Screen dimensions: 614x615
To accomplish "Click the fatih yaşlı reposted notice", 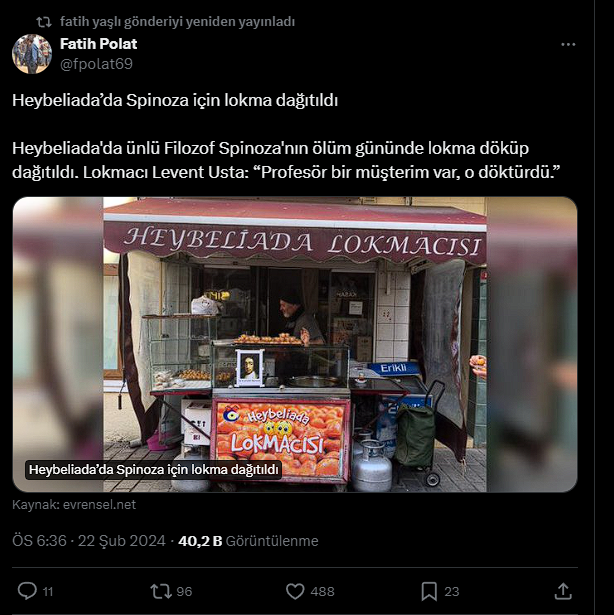I will [177, 22].
